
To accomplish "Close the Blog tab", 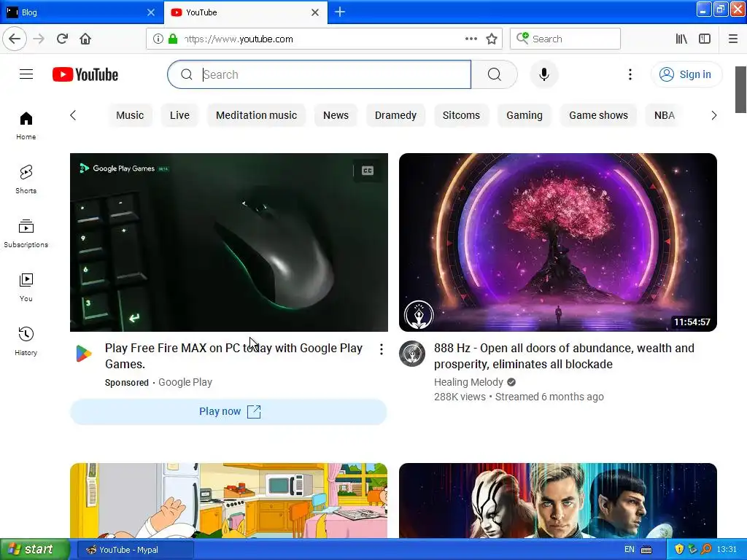I will (151, 12).
